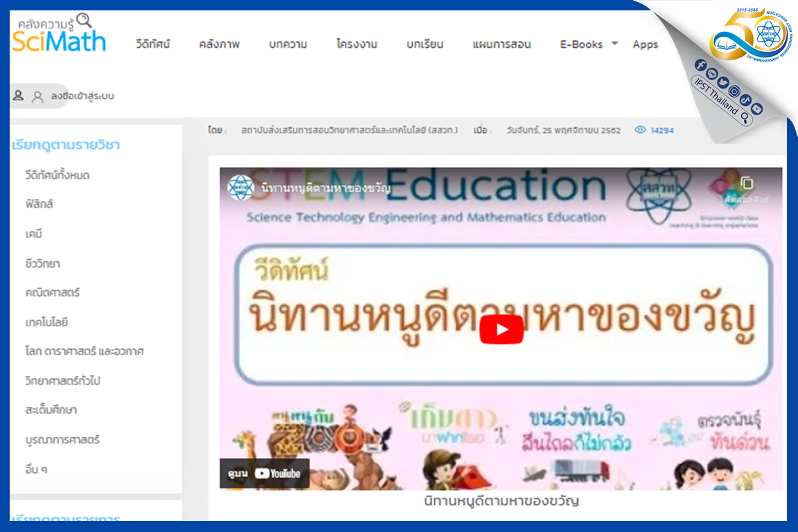
Task: Select บูรณาการศาสตร์ in sidebar
Action: point(62,439)
